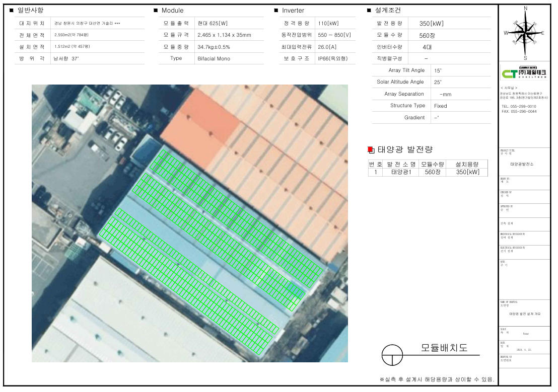The image size is (558, 392).
Task: Click the Array Tilt Angle 15° value
Action: (x=437, y=70)
